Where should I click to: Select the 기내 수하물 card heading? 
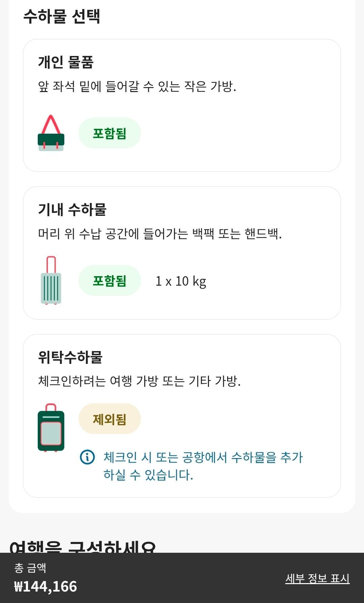click(x=72, y=209)
